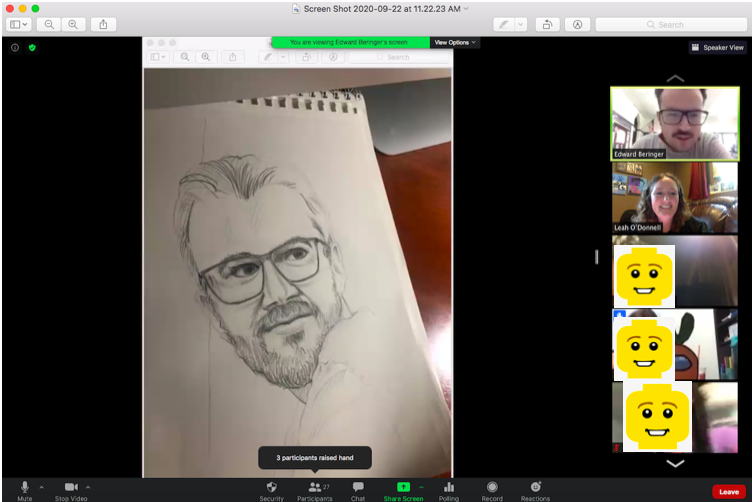The width and height of the screenshot is (752, 502).
Task: Mute the microphone in Zoom toolbar
Action: (x=24, y=491)
